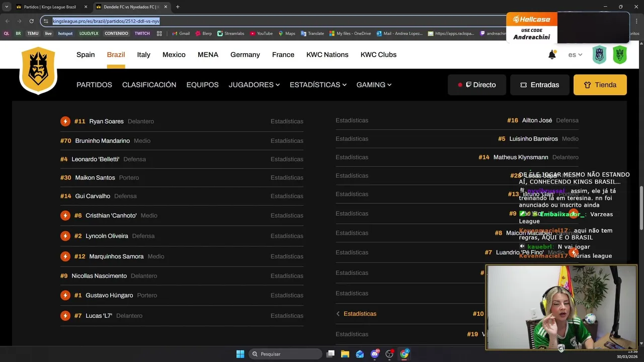This screenshot has height=362, width=644.
Task: Open Windows Start menu
Action: tap(240, 354)
